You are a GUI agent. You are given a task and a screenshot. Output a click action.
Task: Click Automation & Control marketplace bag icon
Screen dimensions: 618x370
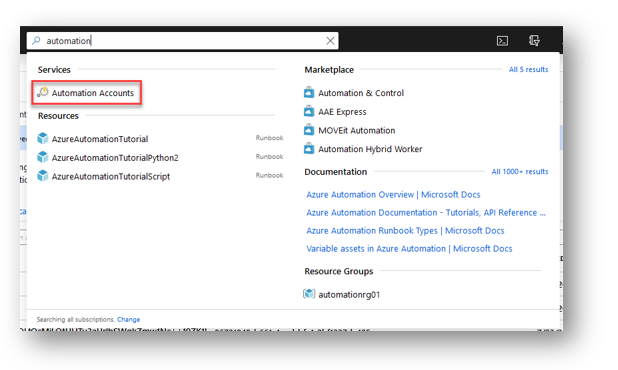(x=309, y=92)
